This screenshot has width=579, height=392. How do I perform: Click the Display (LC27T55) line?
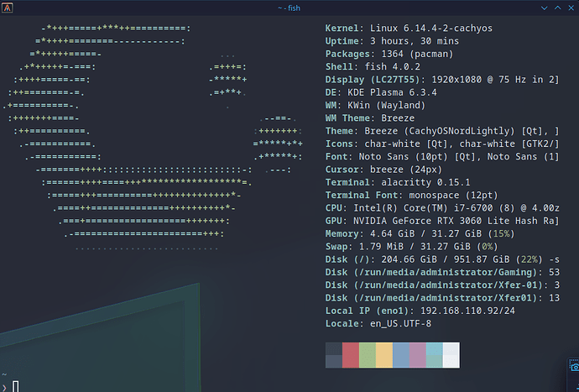click(442, 80)
